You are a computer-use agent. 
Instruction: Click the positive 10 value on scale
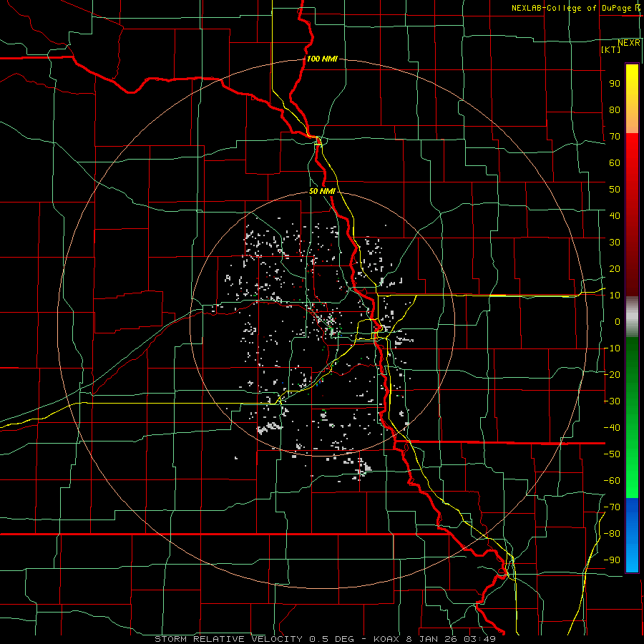pos(615,296)
